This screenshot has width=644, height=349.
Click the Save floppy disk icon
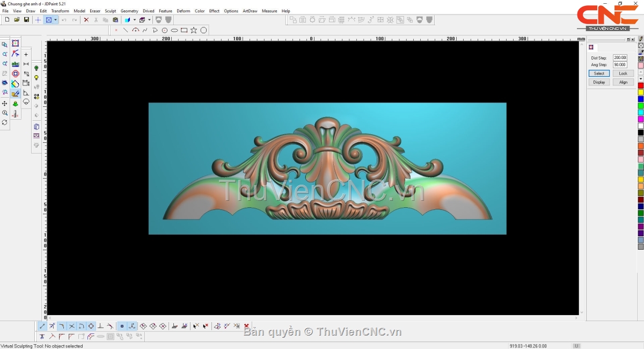[26, 20]
